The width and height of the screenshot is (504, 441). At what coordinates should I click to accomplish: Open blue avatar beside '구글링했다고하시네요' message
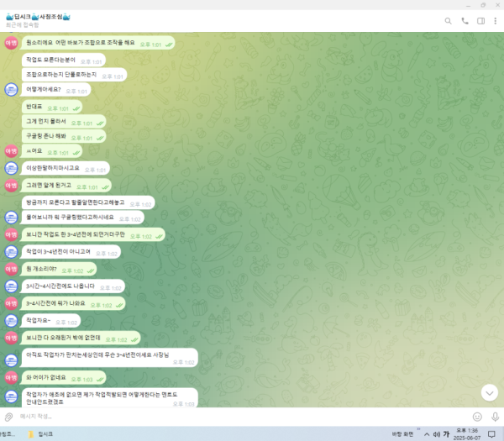click(11, 218)
